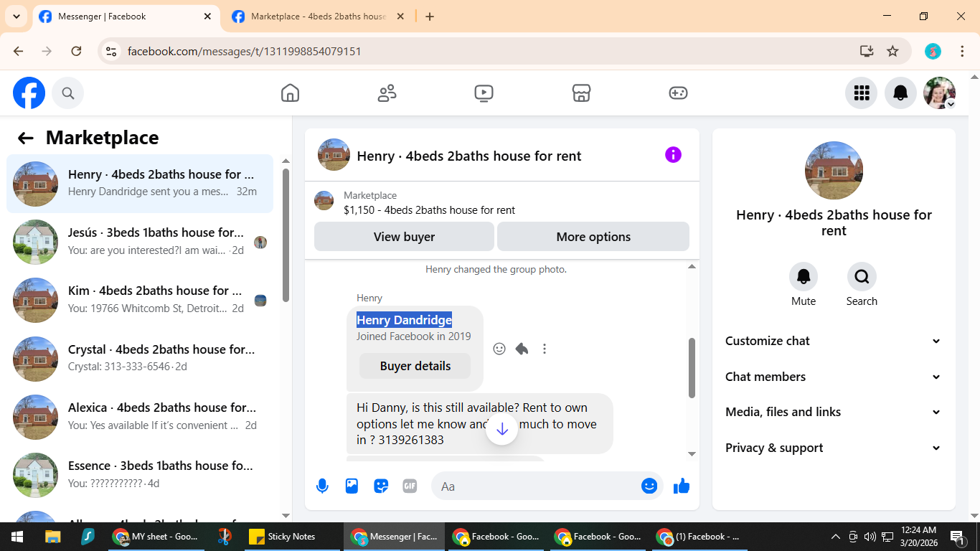This screenshot has width=980, height=551.
Task: Send a thumbs up like
Action: click(682, 486)
